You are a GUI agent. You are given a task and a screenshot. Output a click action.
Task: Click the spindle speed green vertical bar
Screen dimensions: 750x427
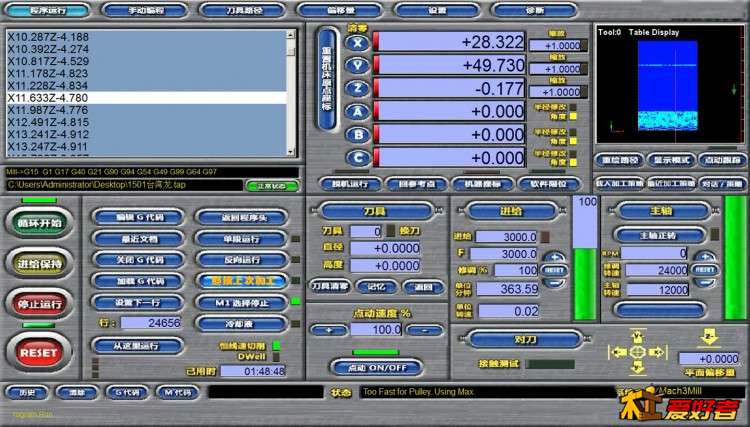click(x=736, y=258)
